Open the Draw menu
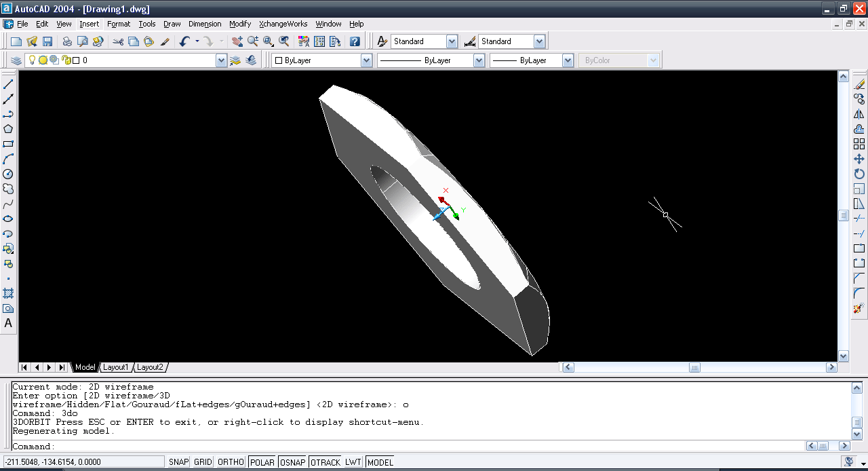Viewport: 868px width, 471px height. click(172, 24)
